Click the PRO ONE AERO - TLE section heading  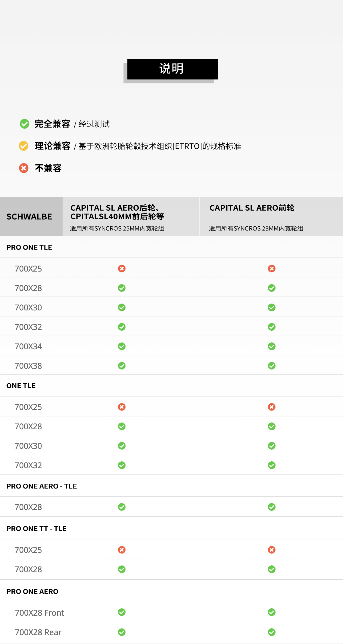tap(42, 486)
